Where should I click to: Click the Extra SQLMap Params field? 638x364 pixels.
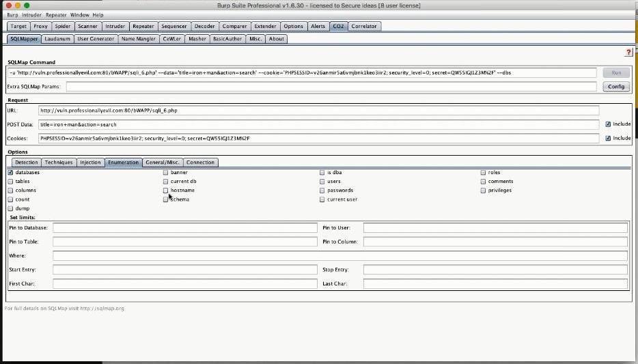pyautogui.click(x=331, y=87)
